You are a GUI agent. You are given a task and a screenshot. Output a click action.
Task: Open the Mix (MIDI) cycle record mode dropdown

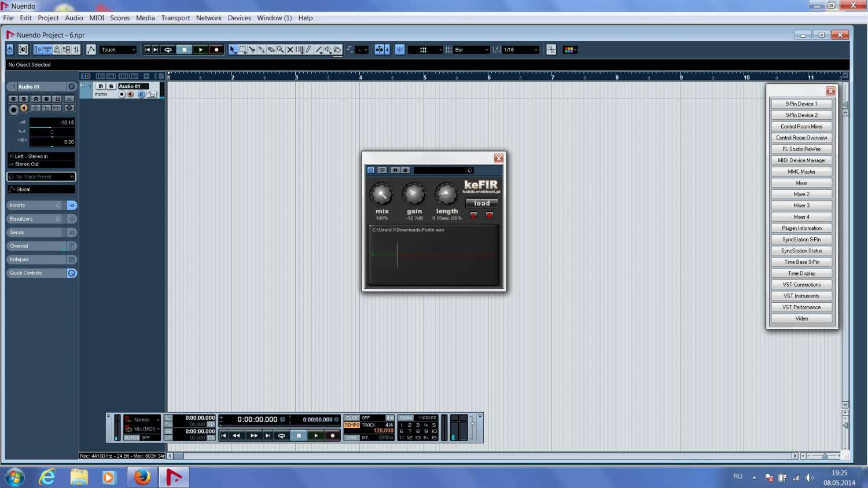(142, 429)
